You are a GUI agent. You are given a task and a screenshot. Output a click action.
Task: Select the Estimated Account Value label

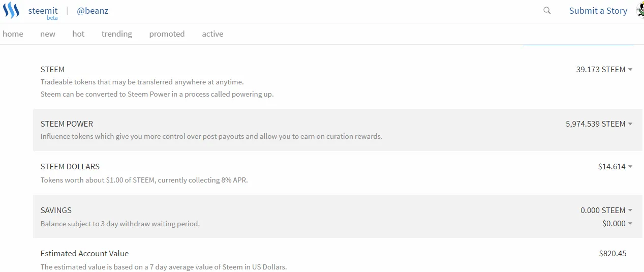(x=84, y=254)
